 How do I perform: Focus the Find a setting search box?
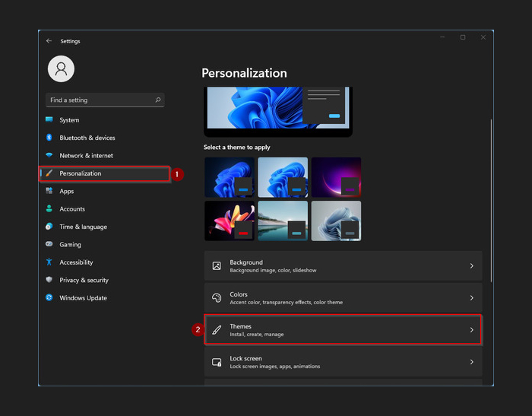coord(105,100)
